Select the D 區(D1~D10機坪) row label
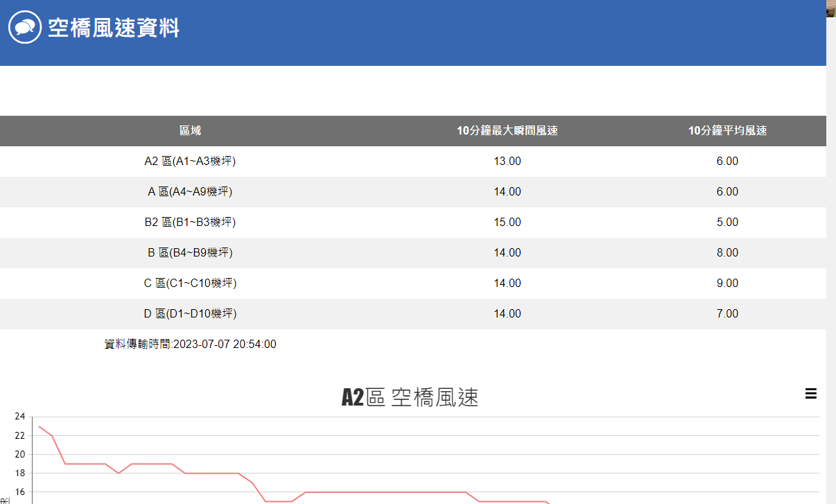Viewport: 836px width, 504px height. (190, 314)
